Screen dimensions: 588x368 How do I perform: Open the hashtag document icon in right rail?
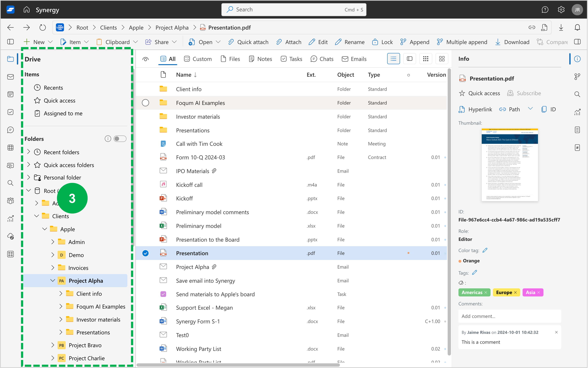(577, 148)
